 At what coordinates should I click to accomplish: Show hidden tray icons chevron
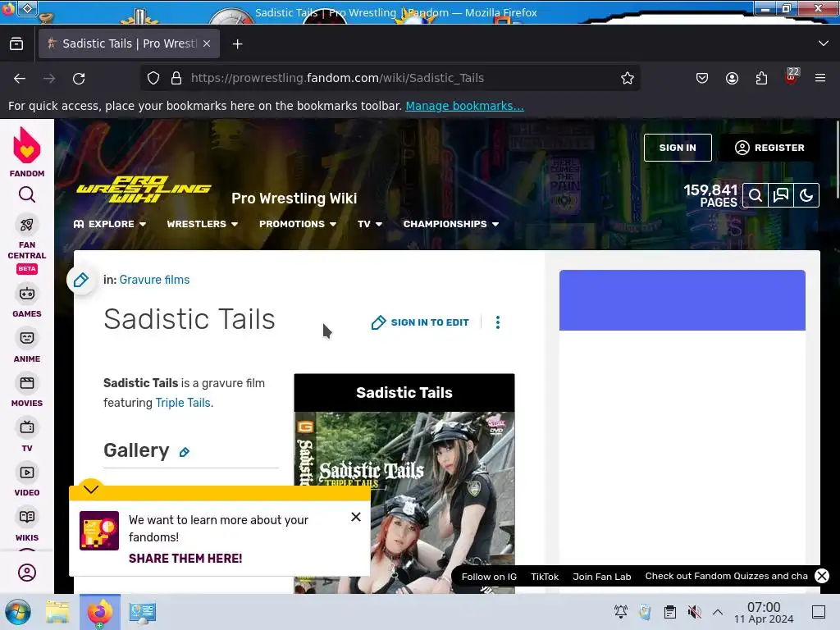pyautogui.click(x=718, y=612)
